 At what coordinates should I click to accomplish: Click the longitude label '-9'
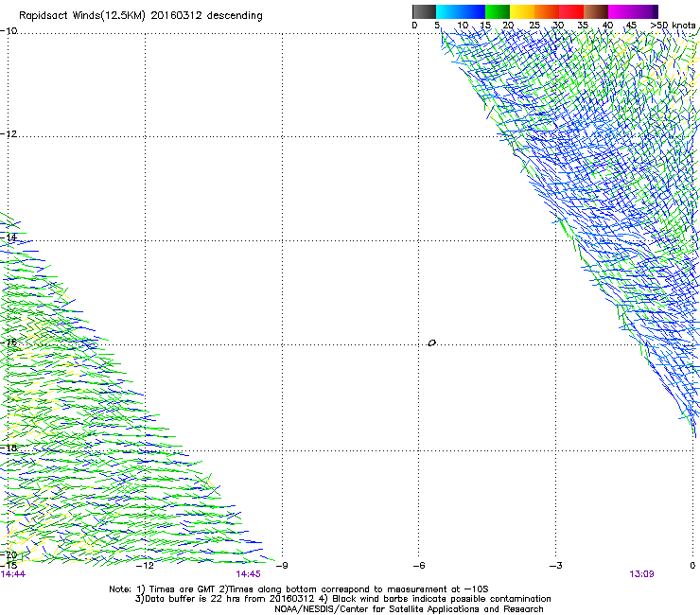282,566
